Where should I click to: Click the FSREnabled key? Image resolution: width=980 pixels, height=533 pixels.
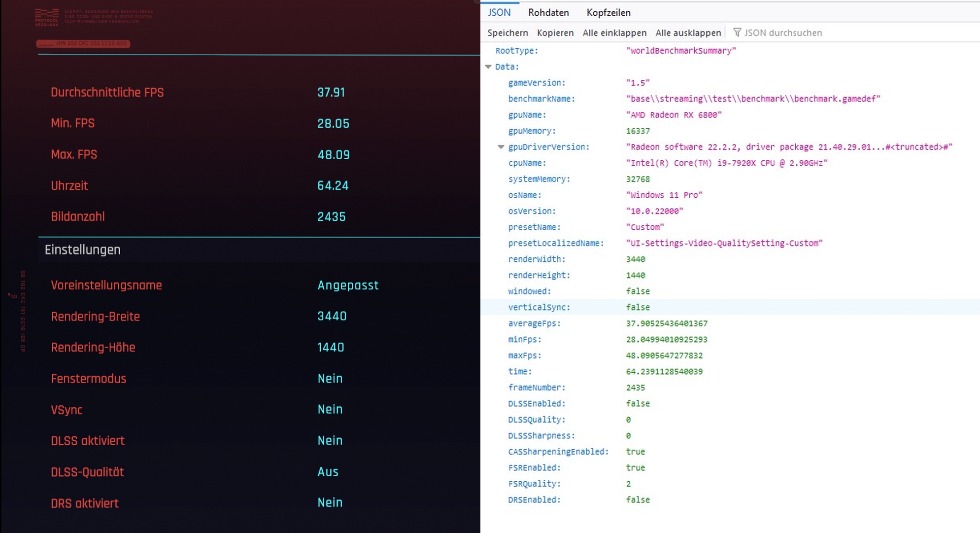[x=534, y=467]
